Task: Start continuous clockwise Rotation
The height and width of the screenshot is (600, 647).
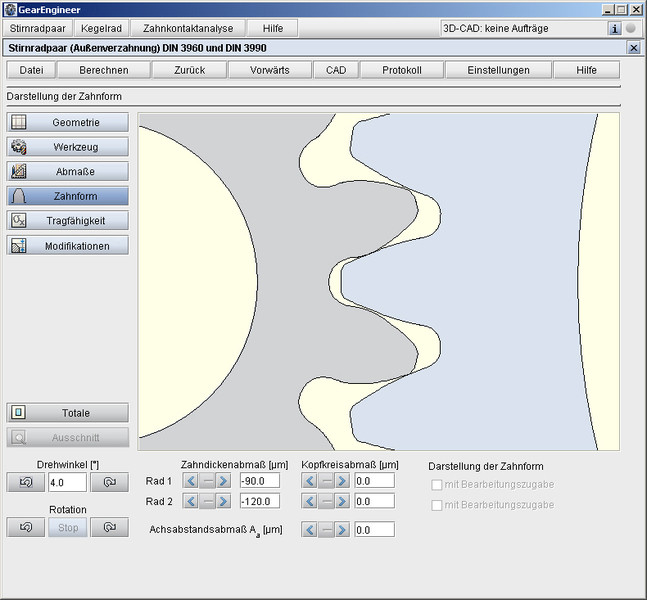Action: 110,527
